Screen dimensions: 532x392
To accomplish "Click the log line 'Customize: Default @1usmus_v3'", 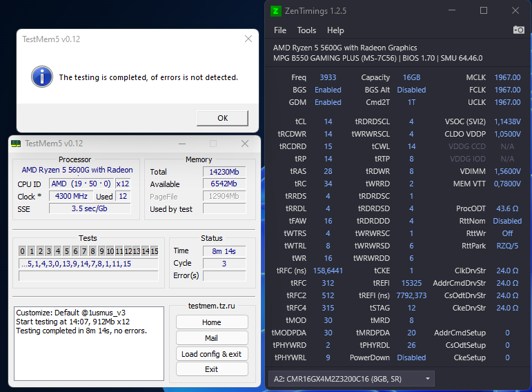I will tap(70, 313).
